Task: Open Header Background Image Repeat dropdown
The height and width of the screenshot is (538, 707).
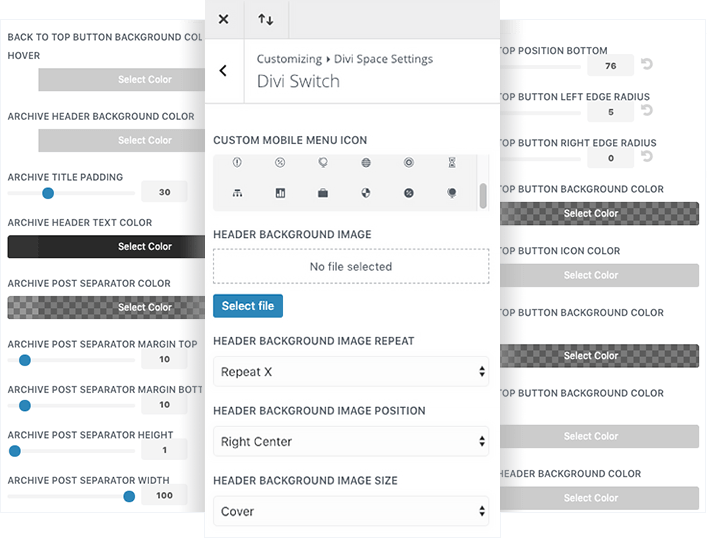Action: (x=351, y=372)
